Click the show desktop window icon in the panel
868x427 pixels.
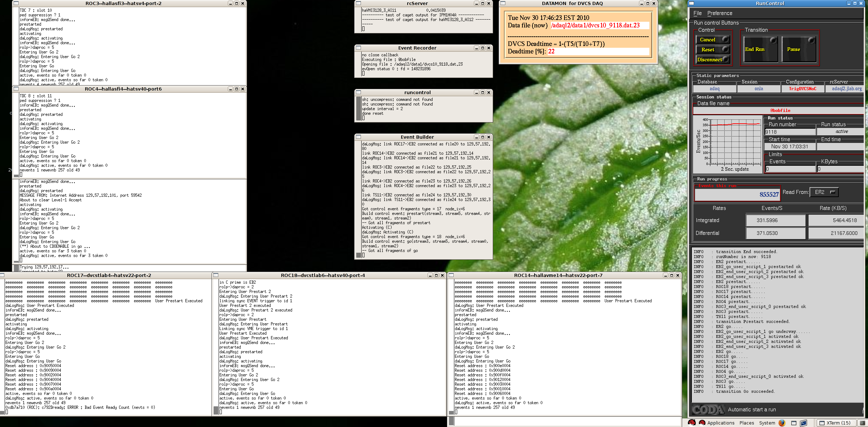click(794, 423)
